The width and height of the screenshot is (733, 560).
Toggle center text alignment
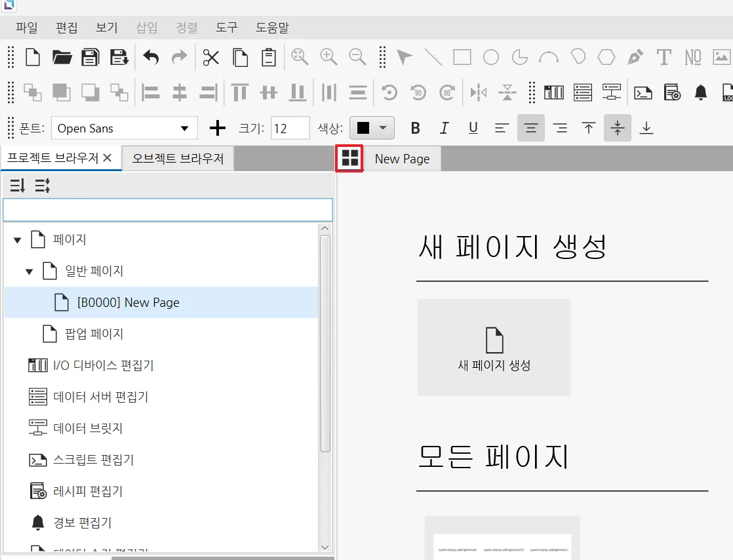tap(530, 128)
